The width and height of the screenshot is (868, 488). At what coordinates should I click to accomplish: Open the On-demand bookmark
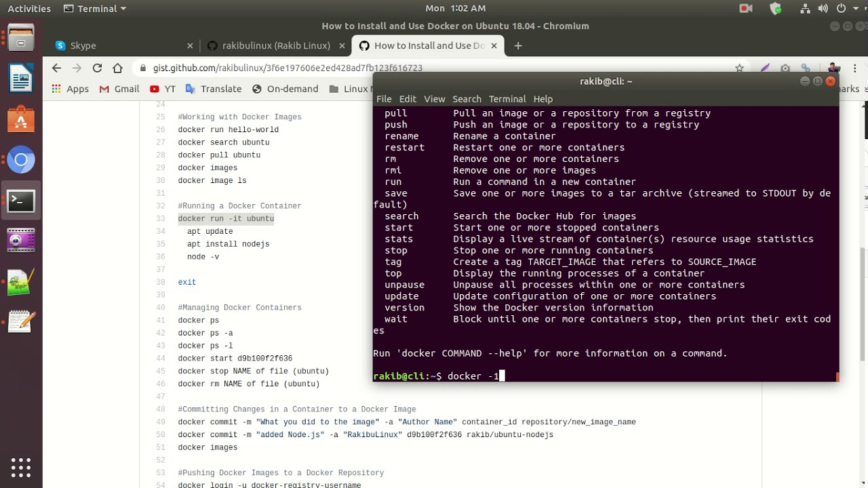(x=285, y=89)
